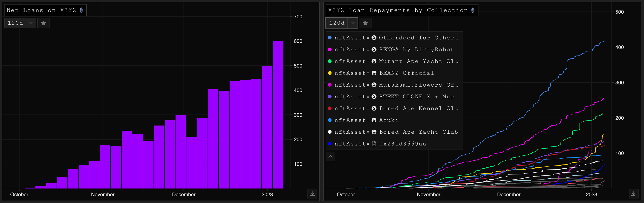Click the tallest purple bar near 600
This screenshot has width=644, height=203.
tap(278, 115)
